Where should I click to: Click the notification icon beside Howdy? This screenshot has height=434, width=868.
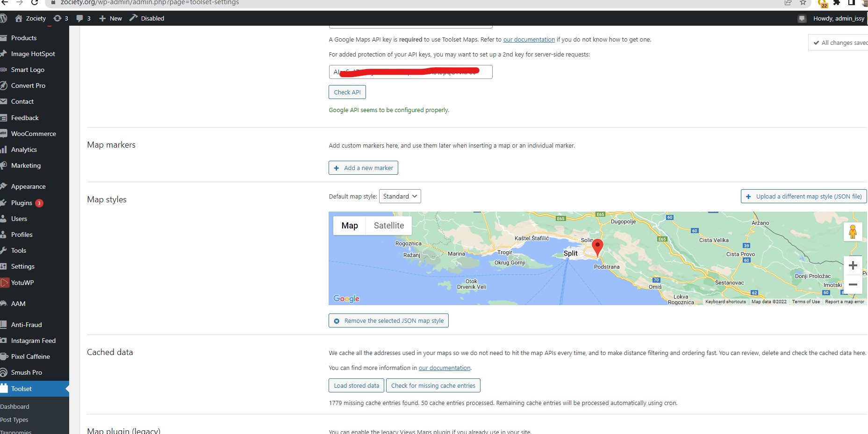(802, 19)
